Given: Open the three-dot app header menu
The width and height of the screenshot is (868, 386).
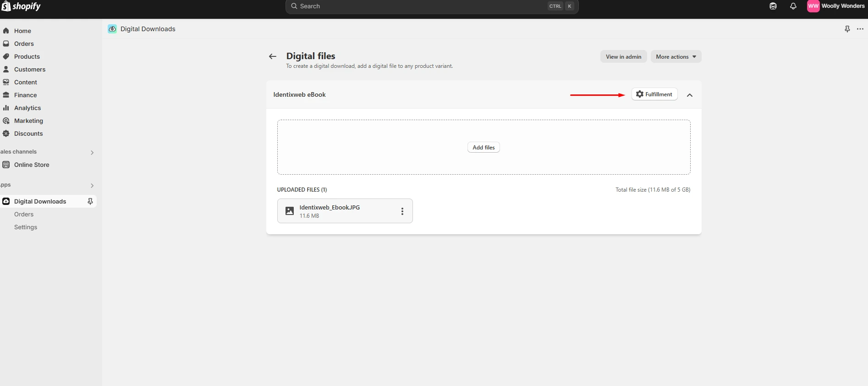Looking at the screenshot, I should (860, 29).
